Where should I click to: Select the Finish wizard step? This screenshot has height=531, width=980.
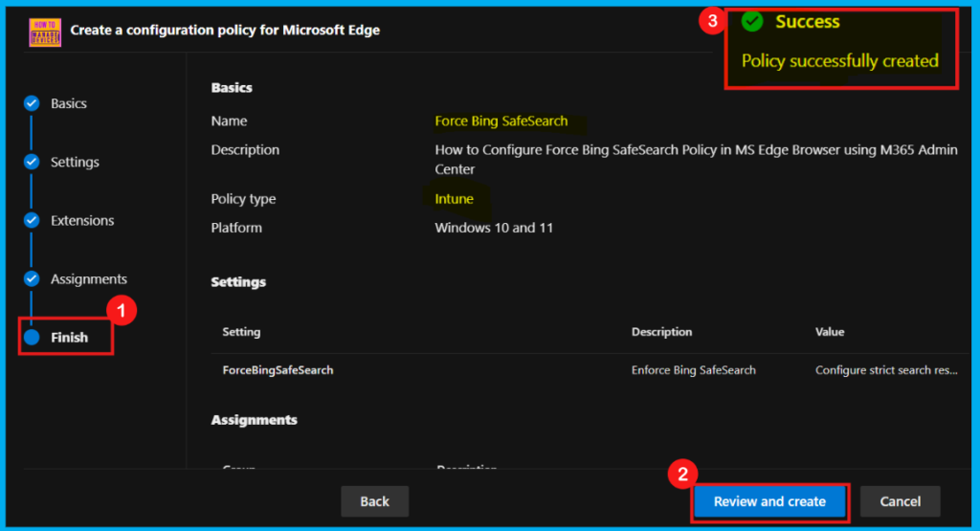(x=69, y=338)
